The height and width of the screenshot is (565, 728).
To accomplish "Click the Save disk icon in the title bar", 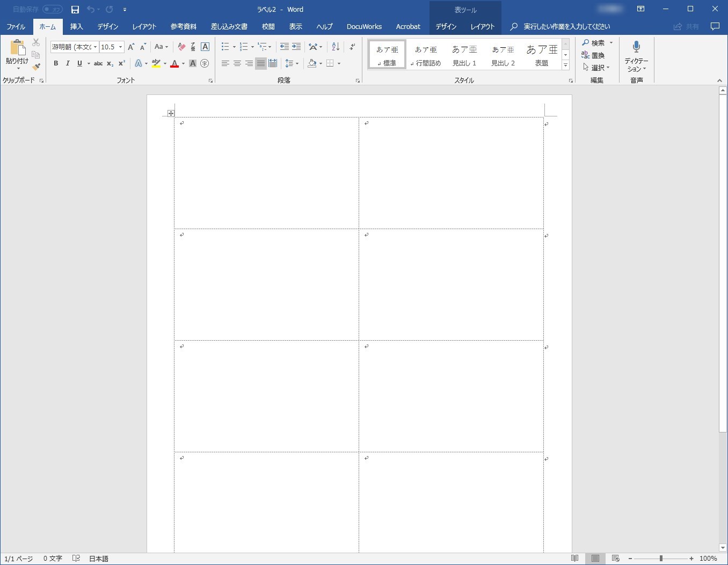I will tap(75, 10).
